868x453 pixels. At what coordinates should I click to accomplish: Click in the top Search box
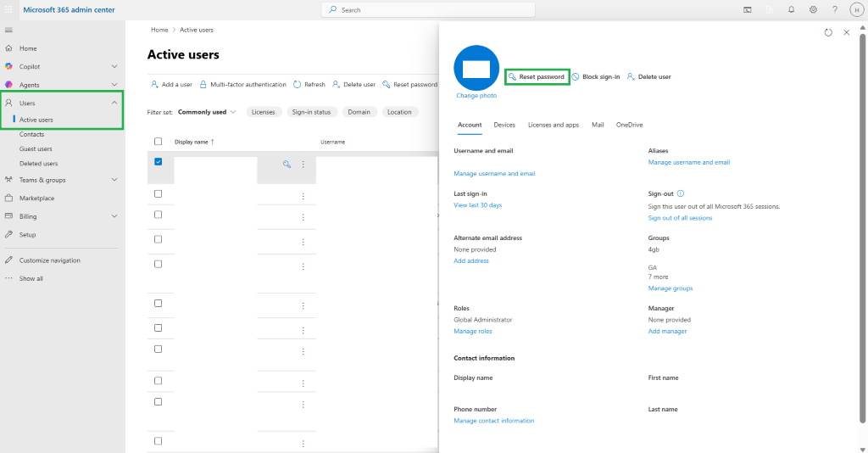pos(428,10)
